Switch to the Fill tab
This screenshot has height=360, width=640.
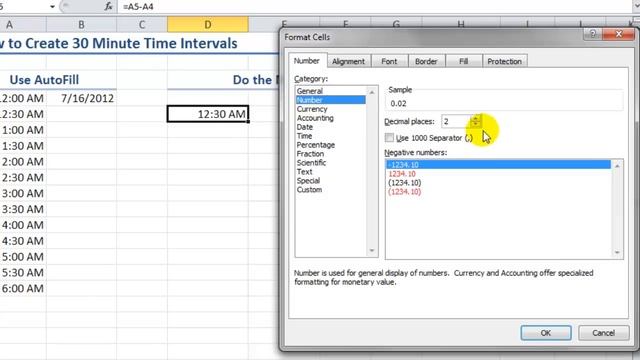coord(464,61)
